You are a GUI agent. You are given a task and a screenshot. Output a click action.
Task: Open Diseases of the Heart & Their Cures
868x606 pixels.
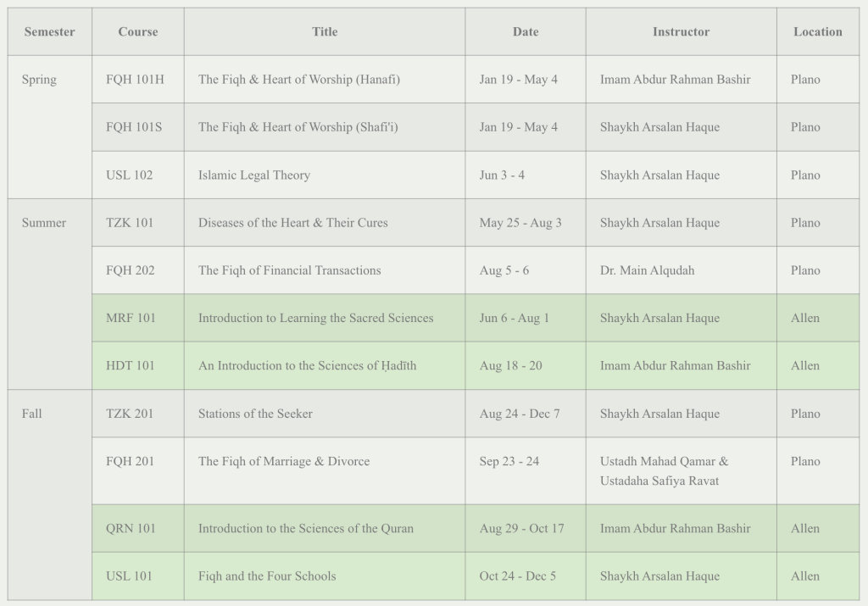pyautogui.click(x=293, y=223)
